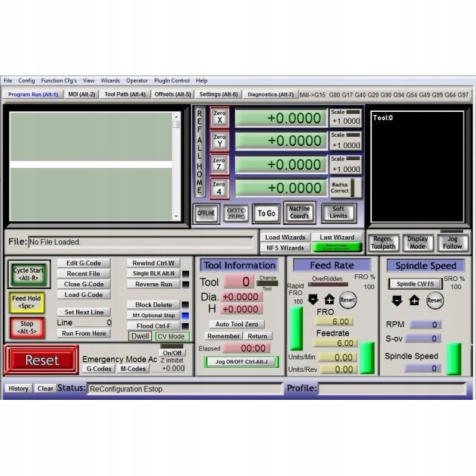Viewport: 476px width, 476px height.
Task: Open the File menu
Action: coord(8,80)
